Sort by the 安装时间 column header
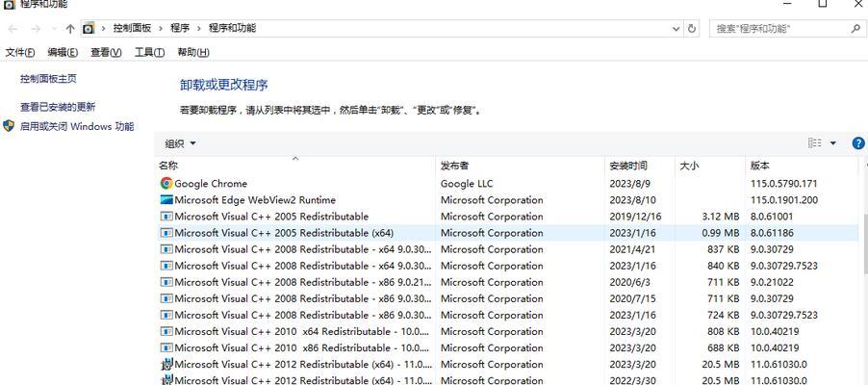The image size is (868, 385). 640,166
